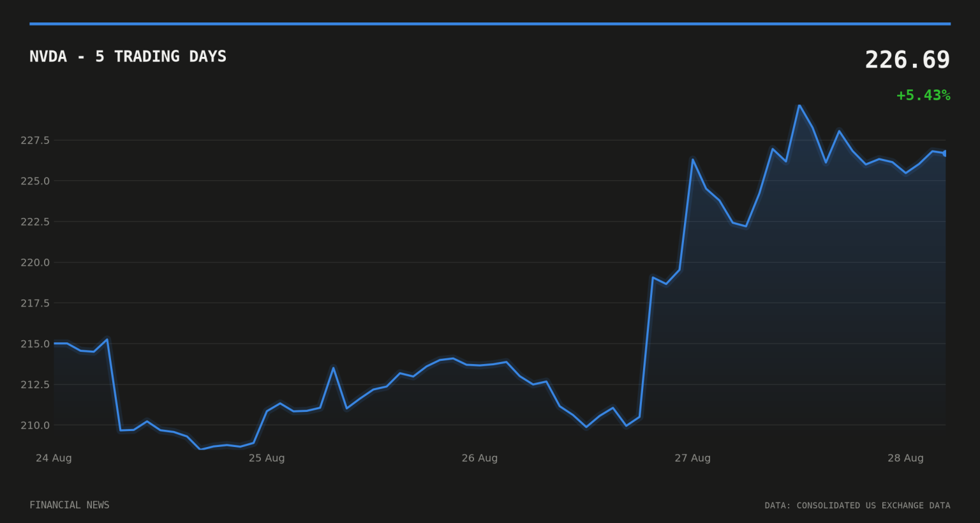Click the NVDA - 5 TRADING DAYS title
980x523 pixels.
[128, 56]
